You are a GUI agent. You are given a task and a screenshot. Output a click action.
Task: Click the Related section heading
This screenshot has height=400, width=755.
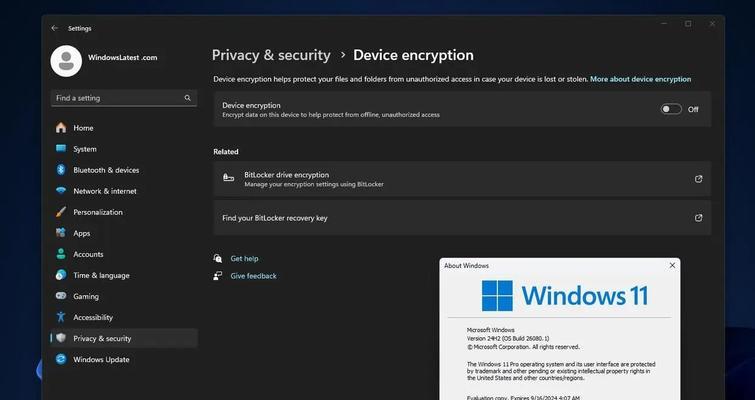click(x=226, y=152)
